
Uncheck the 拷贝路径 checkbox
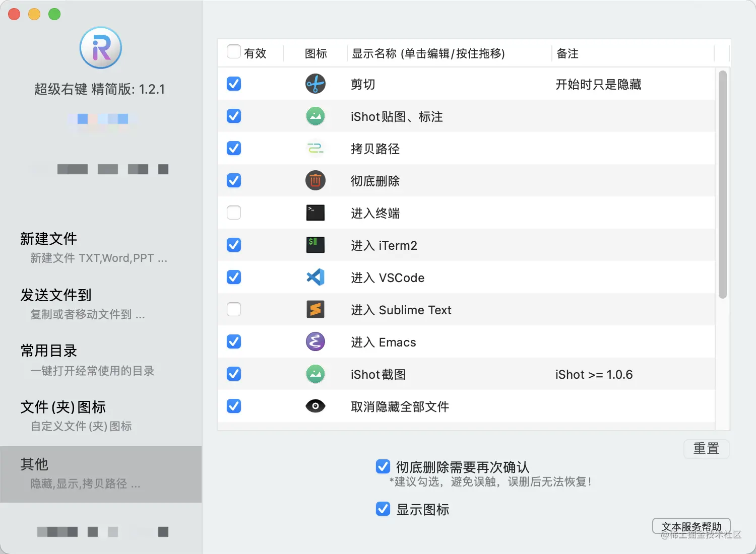coord(234,148)
